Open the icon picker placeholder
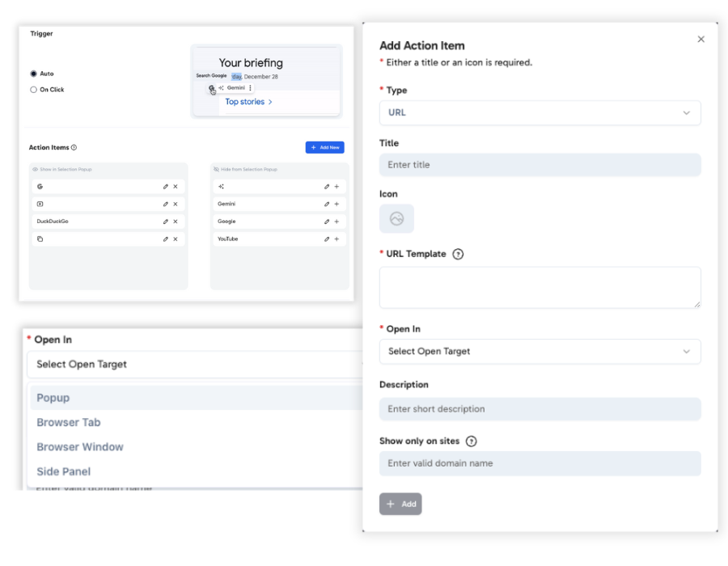Screen dimensions: 728x566 (396, 218)
